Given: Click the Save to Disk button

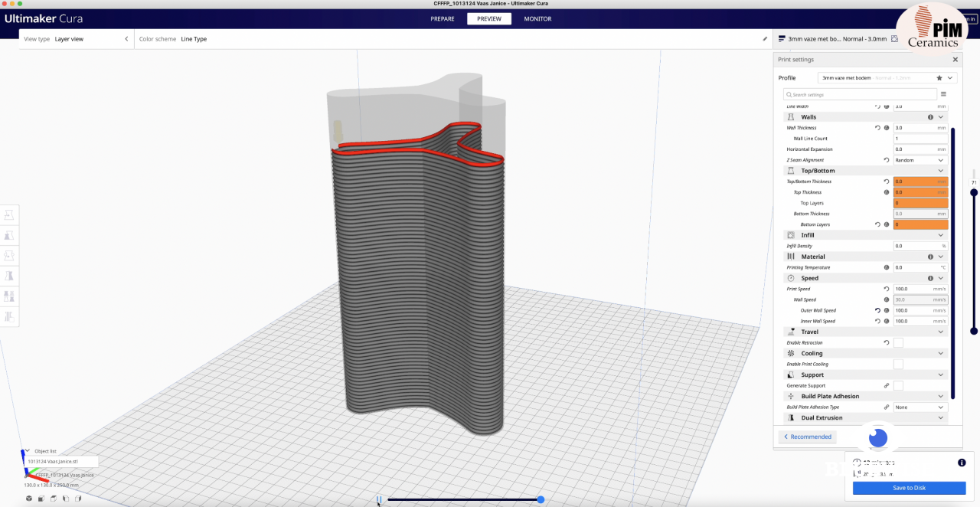Looking at the screenshot, I should [909, 488].
